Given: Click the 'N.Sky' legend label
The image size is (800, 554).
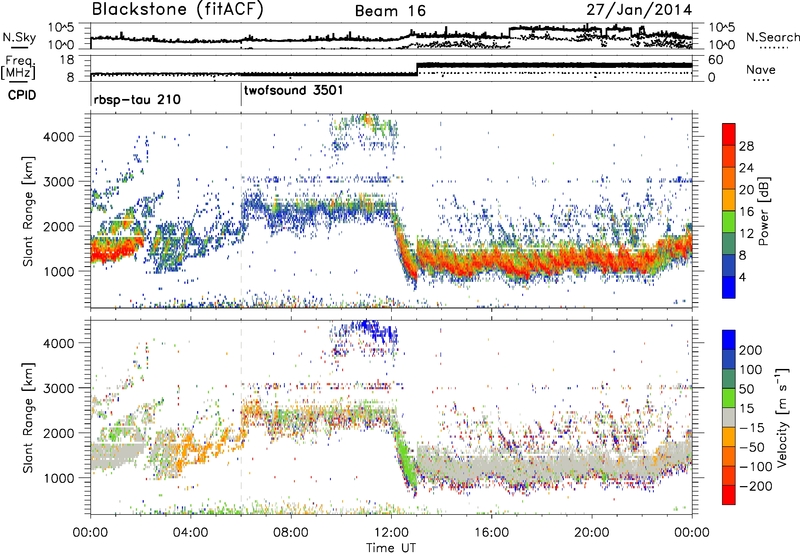Looking at the screenshot, I should click(19, 37).
